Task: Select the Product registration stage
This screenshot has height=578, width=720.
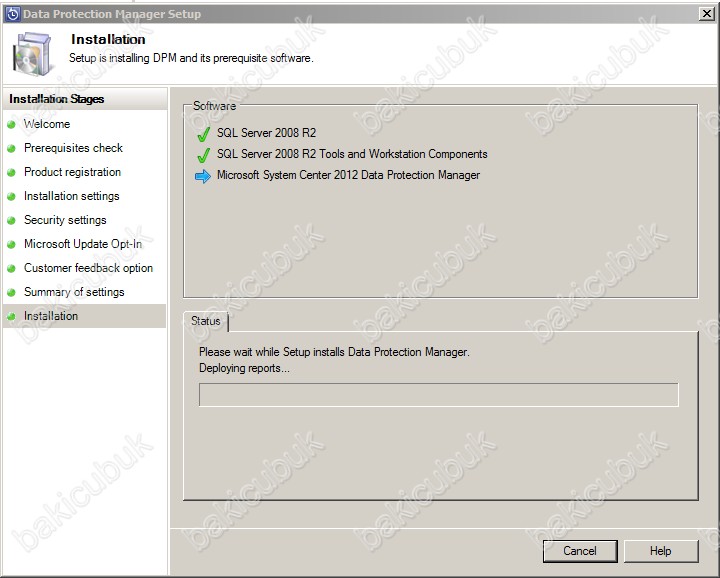Action: (73, 172)
